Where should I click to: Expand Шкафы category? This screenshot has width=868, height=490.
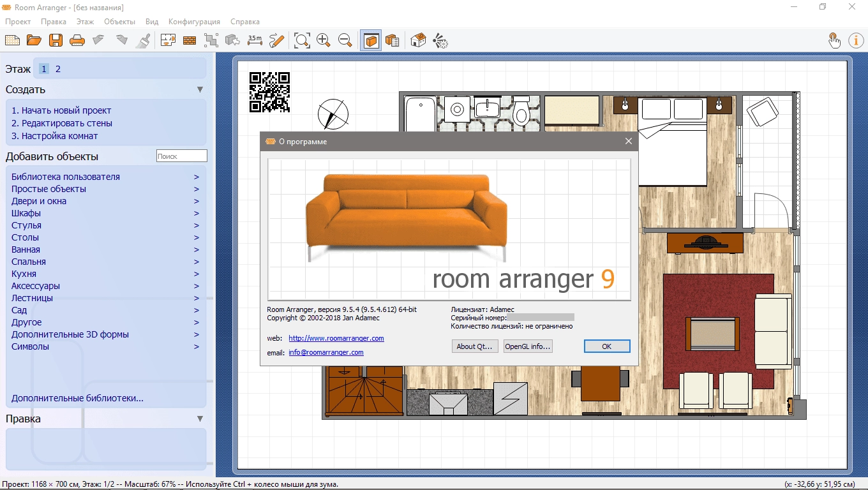click(x=105, y=213)
